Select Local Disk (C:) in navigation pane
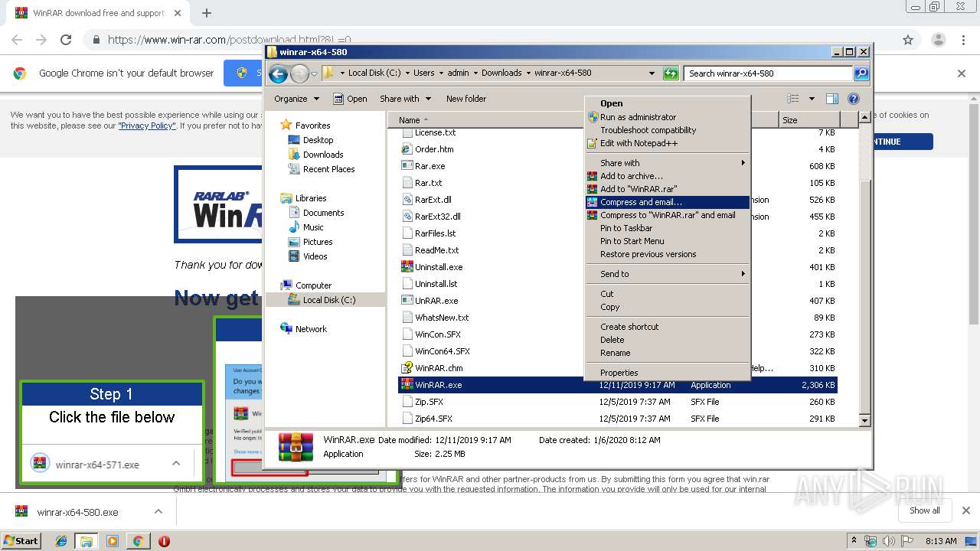The height and width of the screenshot is (551, 980). click(329, 300)
